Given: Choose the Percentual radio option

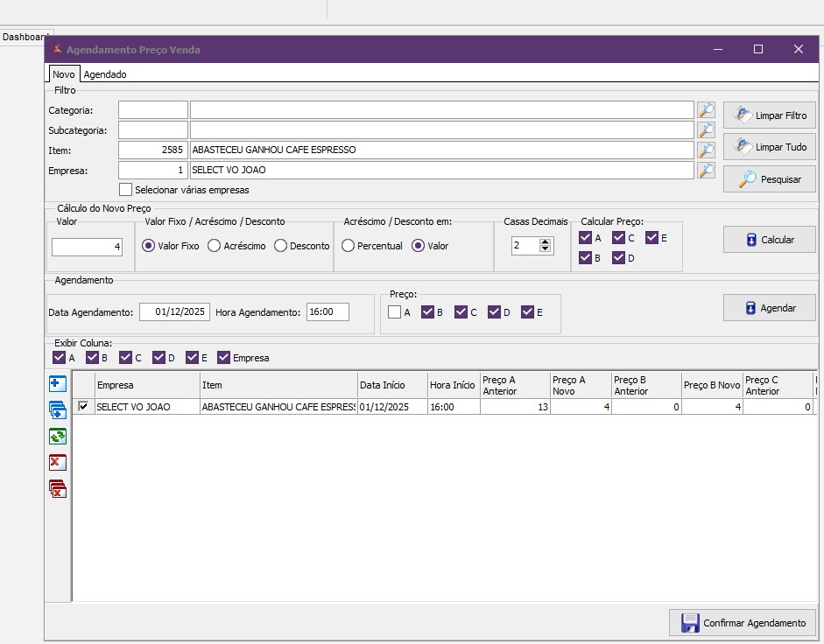Looking at the screenshot, I should tap(348, 246).
